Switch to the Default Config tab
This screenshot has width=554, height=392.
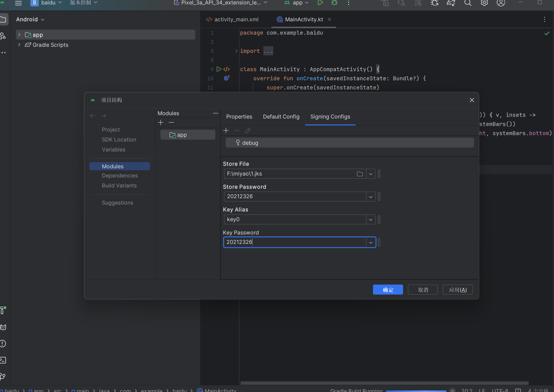pyautogui.click(x=281, y=117)
